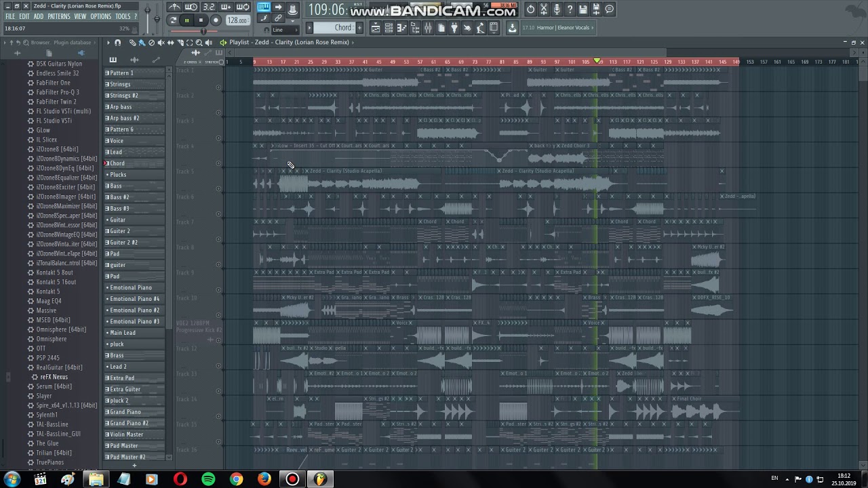Select the Violin Master pattern
This screenshot has width=868, height=488.
point(135,434)
